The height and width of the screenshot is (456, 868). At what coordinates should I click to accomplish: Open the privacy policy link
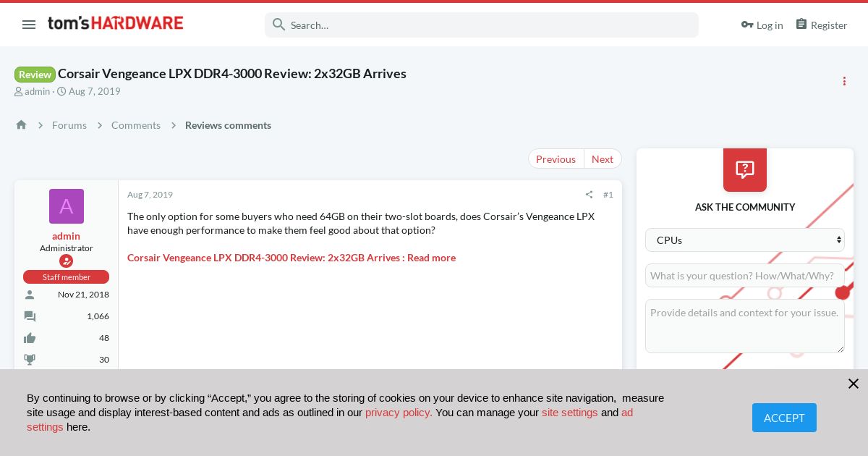pos(399,413)
